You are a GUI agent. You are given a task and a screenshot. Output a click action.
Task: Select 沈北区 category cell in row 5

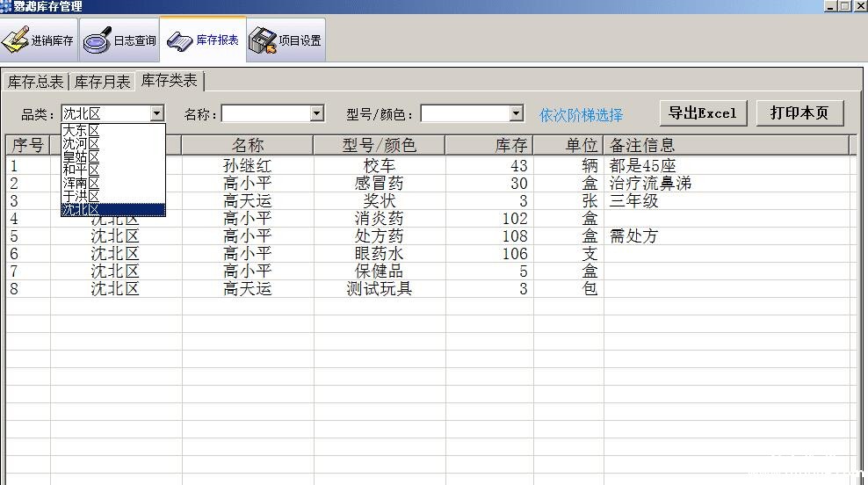coord(115,235)
